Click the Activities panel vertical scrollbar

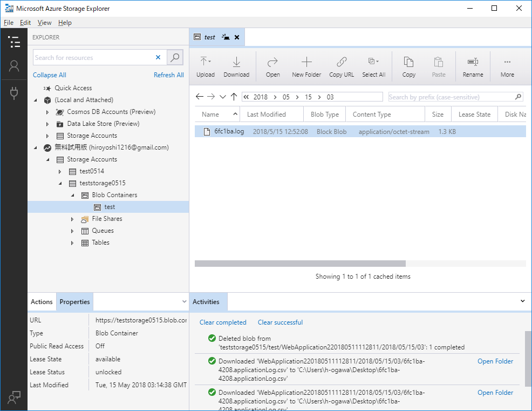[x=528, y=359]
